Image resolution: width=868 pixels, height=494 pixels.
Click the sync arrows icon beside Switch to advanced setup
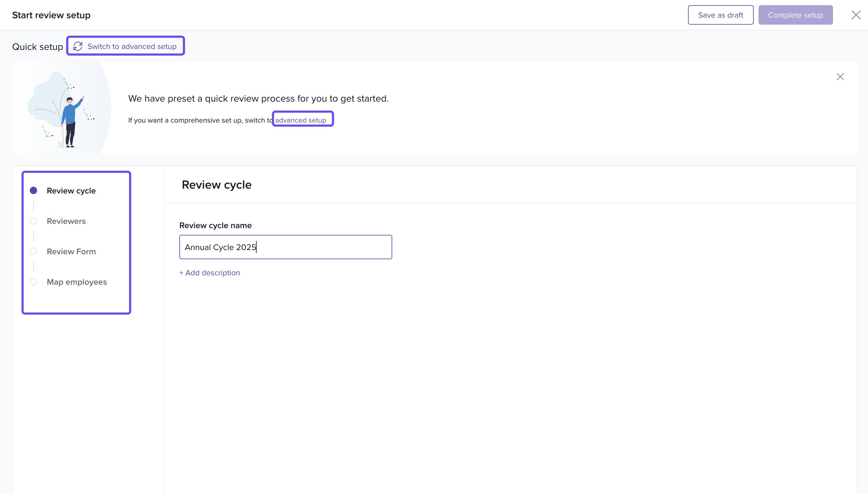click(78, 46)
